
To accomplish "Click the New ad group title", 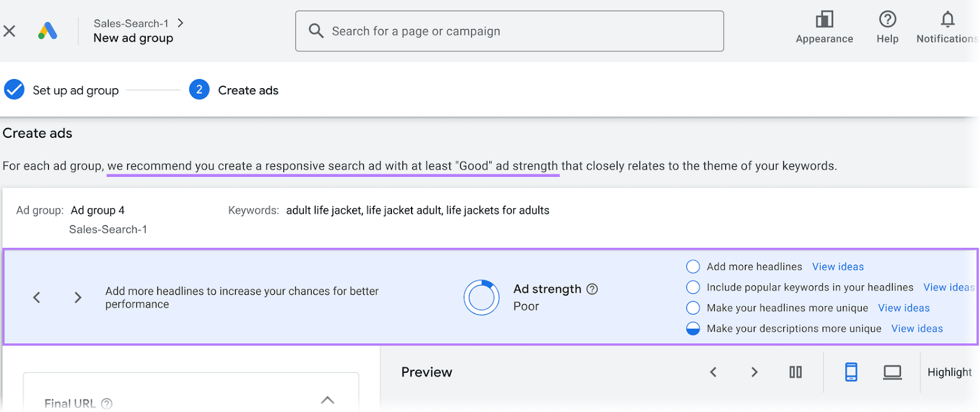I will coord(133,38).
